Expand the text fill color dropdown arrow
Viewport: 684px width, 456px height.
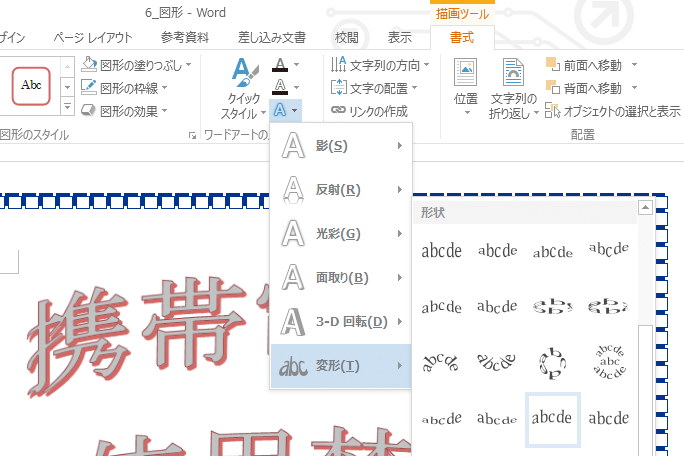pyautogui.click(x=297, y=65)
